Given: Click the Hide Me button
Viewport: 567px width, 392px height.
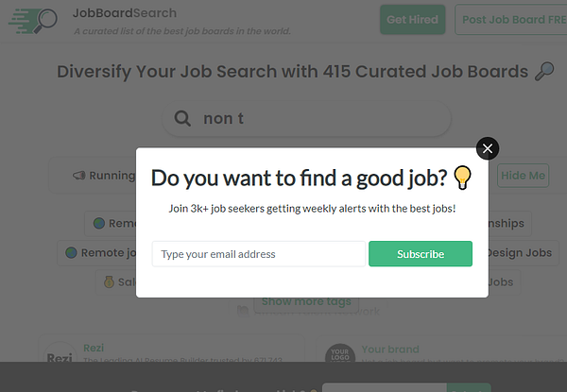Looking at the screenshot, I should click(523, 176).
